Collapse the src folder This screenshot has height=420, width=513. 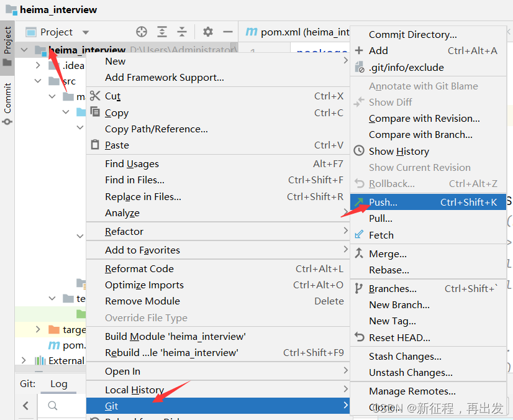(38, 81)
